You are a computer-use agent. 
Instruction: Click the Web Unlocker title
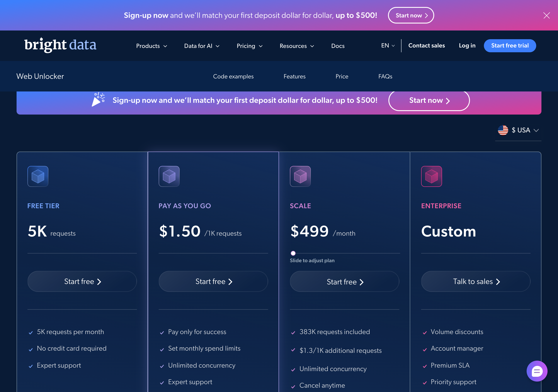tap(40, 76)
